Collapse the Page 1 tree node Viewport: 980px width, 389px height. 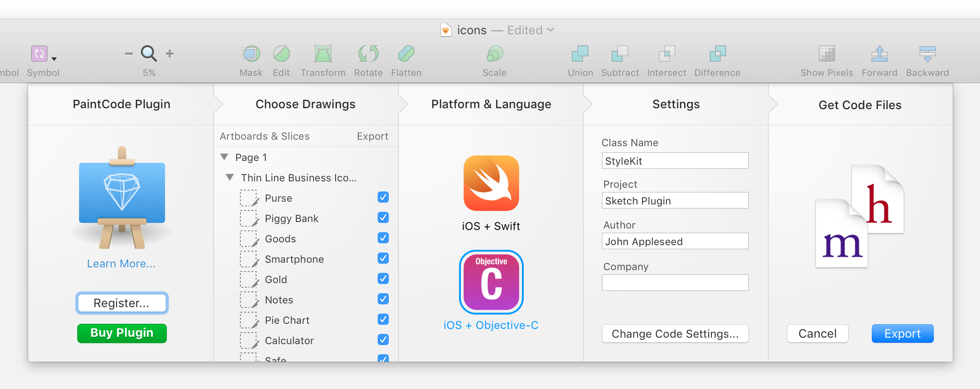(225, 157)
